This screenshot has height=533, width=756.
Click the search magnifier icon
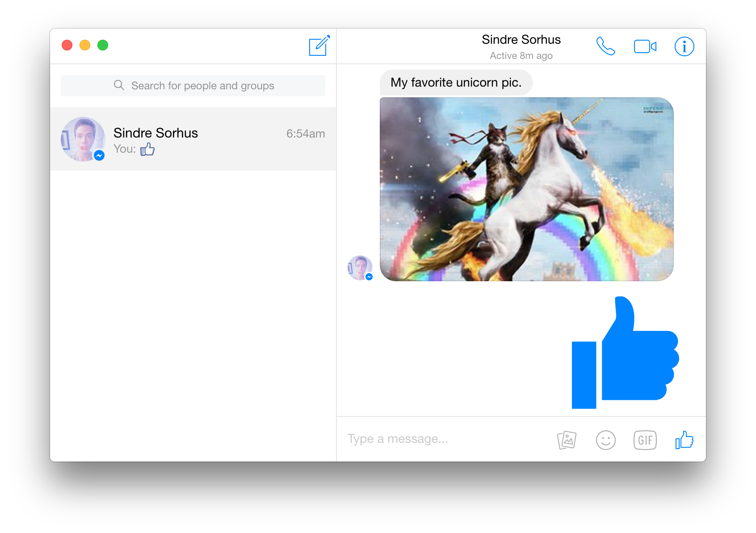coord(119,85)
